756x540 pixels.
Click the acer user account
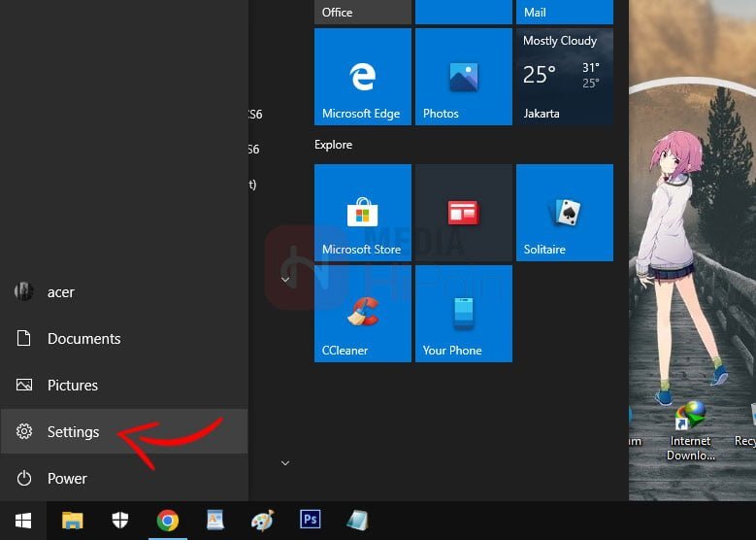pyautogui.click(x=124, y=292)
